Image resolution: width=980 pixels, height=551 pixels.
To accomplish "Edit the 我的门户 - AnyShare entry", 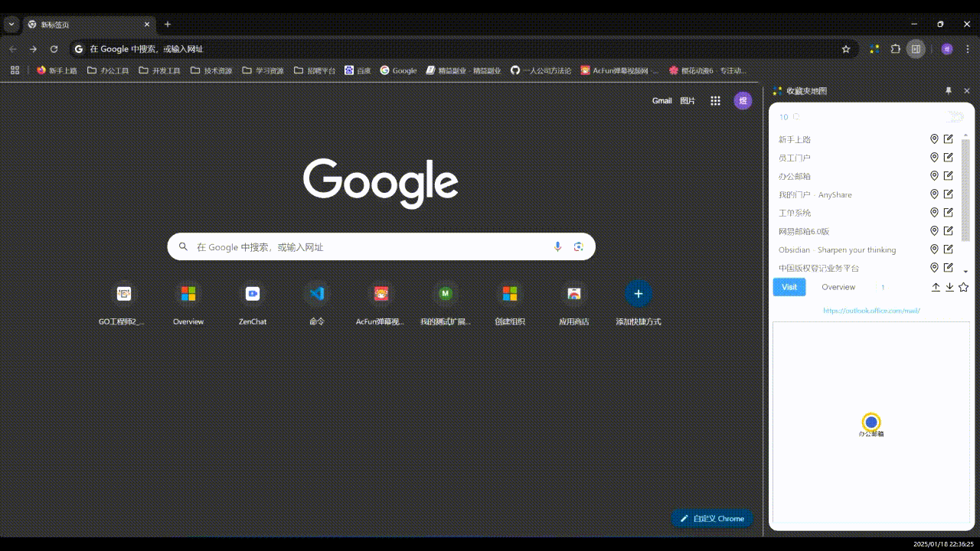I will click(x=949, y=194).
